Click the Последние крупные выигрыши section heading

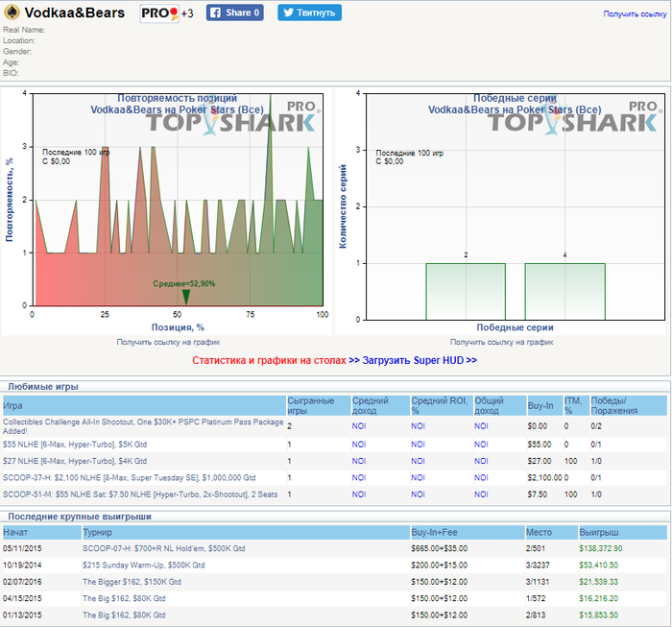pos(80,517)
